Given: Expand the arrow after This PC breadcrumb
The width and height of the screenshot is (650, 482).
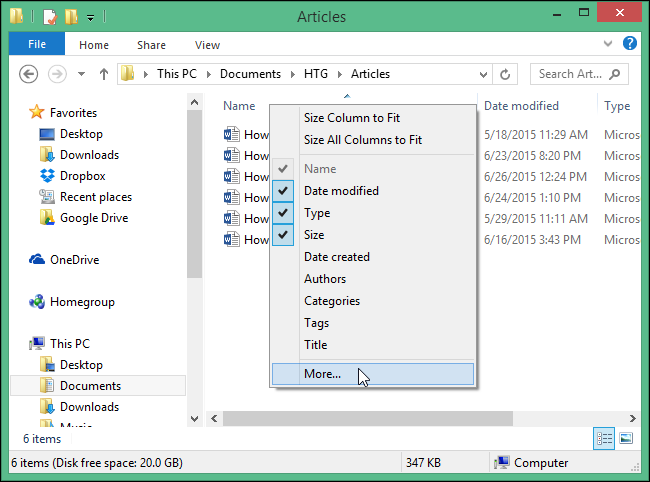Looking at the screenshot, I should (209, 74).
